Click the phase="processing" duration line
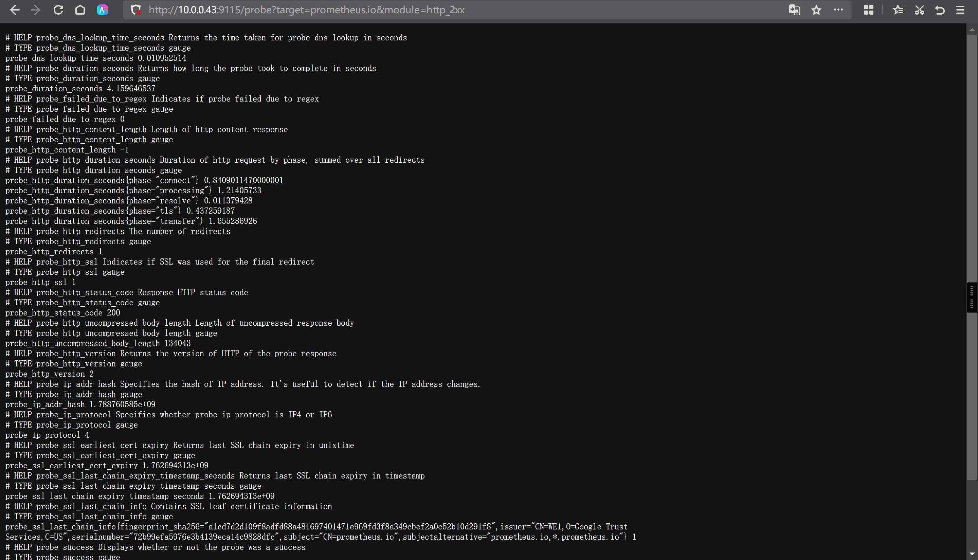Screen dimensions: 978x560 tap(133, 191)
